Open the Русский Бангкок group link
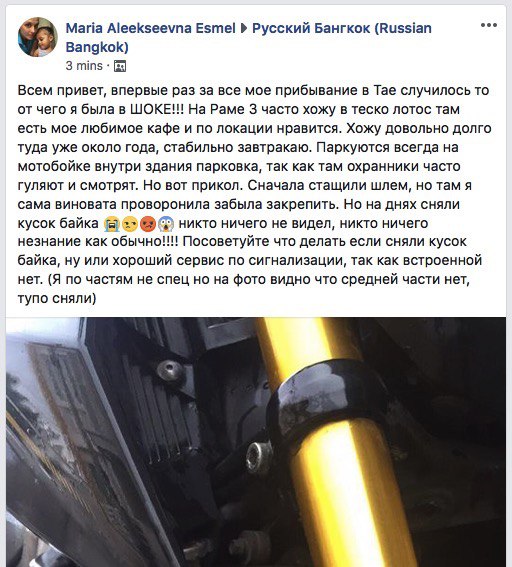The image size is (512, 567). (x=248, y=38)
